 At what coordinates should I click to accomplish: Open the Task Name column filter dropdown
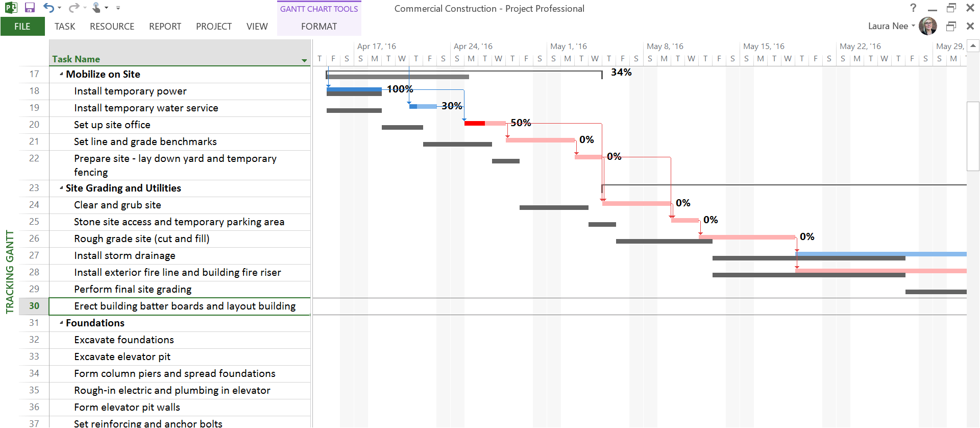pyautogui.click(x=304, y=60)
